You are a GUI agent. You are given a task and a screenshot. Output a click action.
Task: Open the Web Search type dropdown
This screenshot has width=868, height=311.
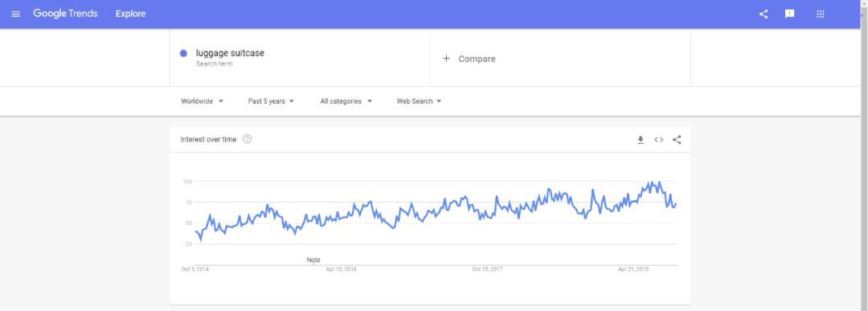(419, 101)
